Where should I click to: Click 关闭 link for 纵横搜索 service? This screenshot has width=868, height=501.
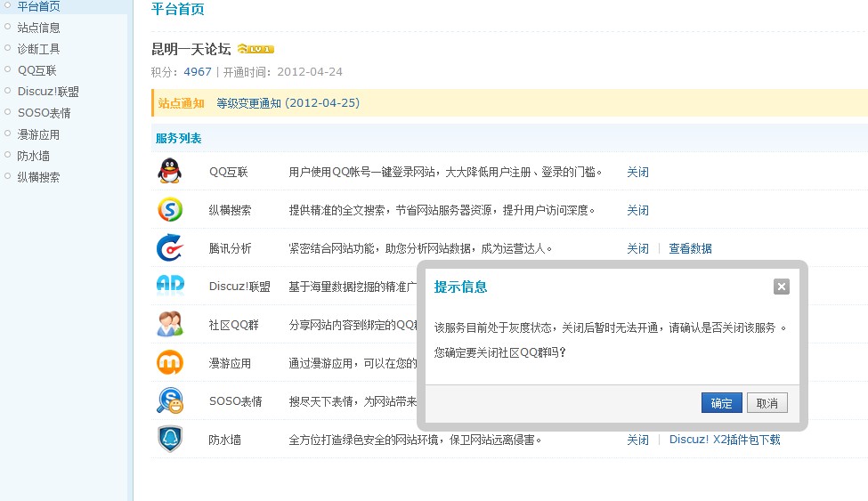(637, 210)
